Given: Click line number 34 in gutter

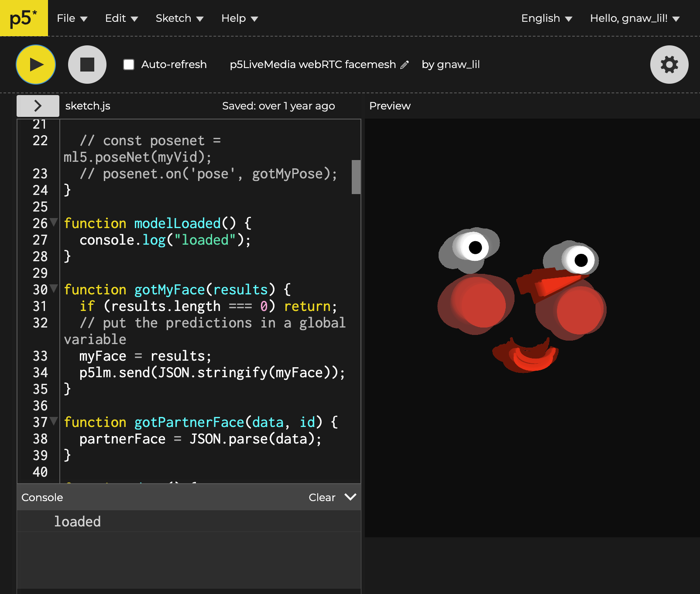Looking at the screenshot, I should (40, 372).
